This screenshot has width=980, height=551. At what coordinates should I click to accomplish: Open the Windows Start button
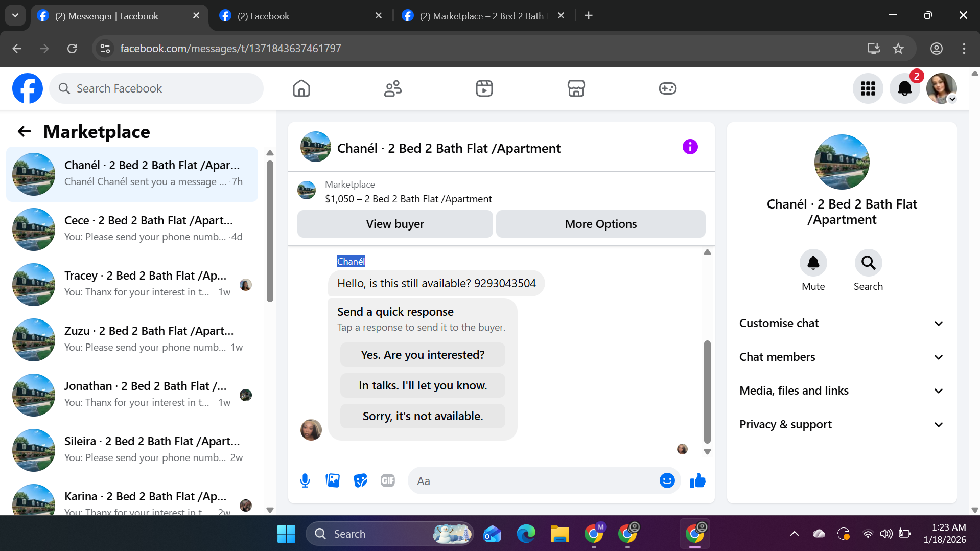pos(286,534)
